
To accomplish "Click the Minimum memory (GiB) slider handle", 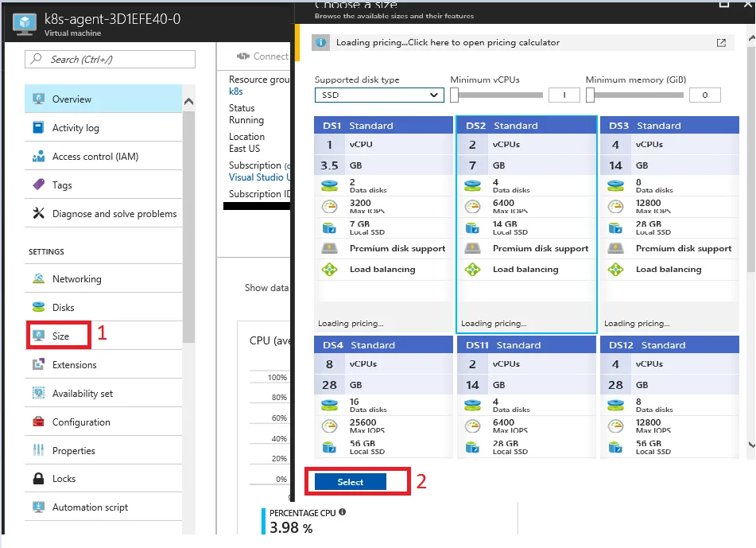I will [x=590, y=95].
